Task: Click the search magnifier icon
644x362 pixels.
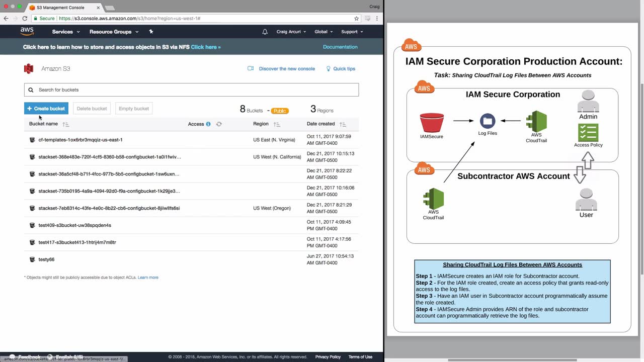Action: [x=31, y=90]
